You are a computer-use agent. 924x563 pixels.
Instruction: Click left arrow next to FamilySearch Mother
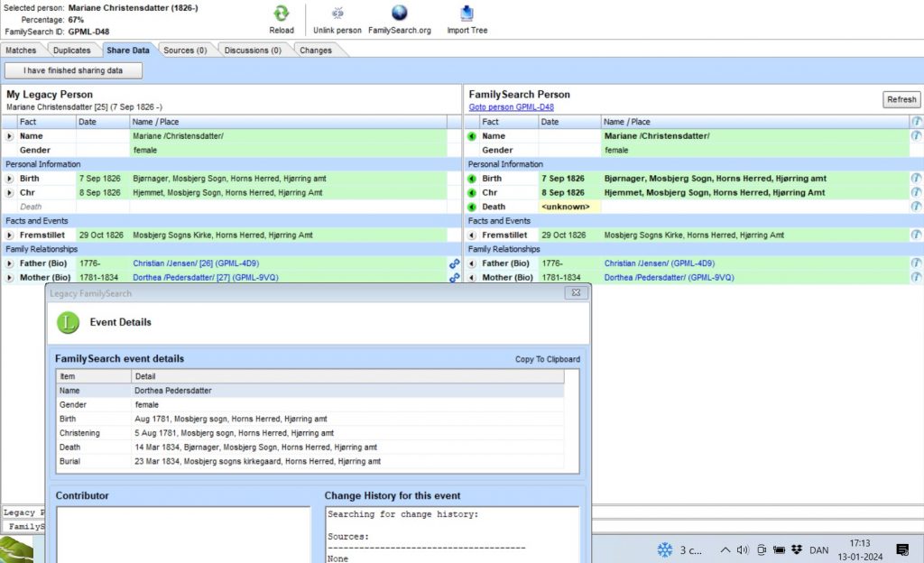[471, 277]
